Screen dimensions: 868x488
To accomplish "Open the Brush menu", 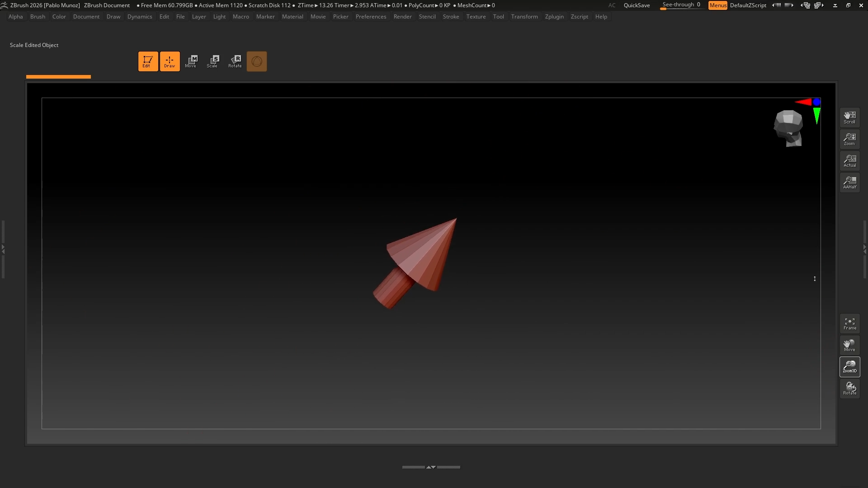I will [38, 17].
